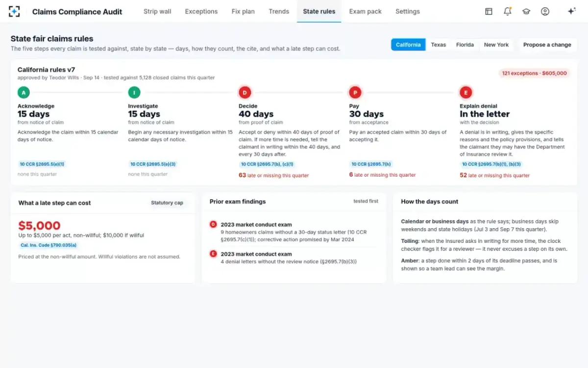Click the $5,000 penalty amount
This screenshot has height=368, width=588.
click(40, 226)
